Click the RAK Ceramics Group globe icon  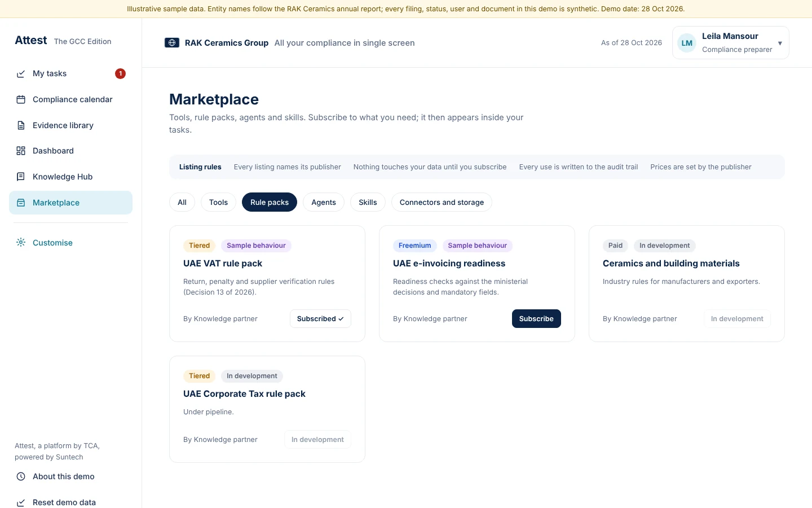click(x=172, y=43)
